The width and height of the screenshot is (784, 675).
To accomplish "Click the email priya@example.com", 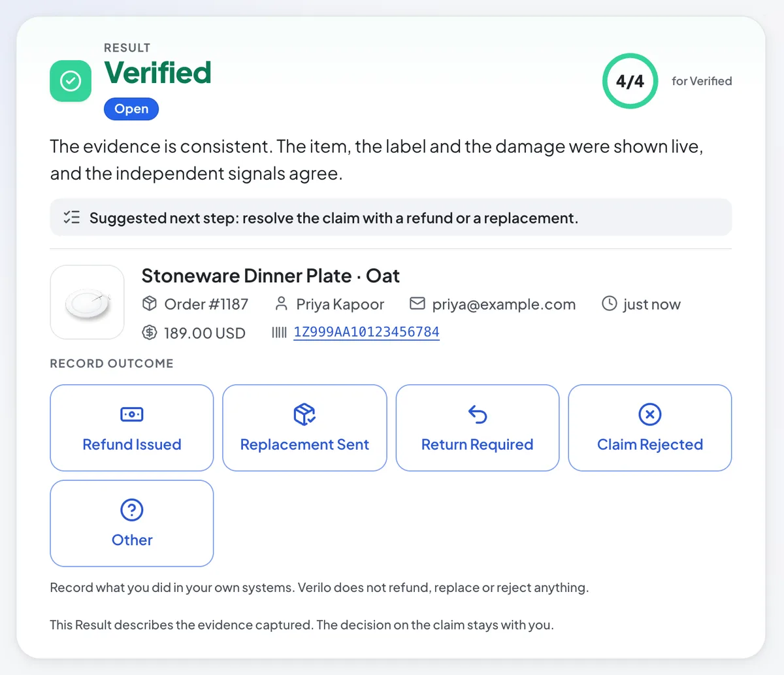I will click(x=504, y=305).
